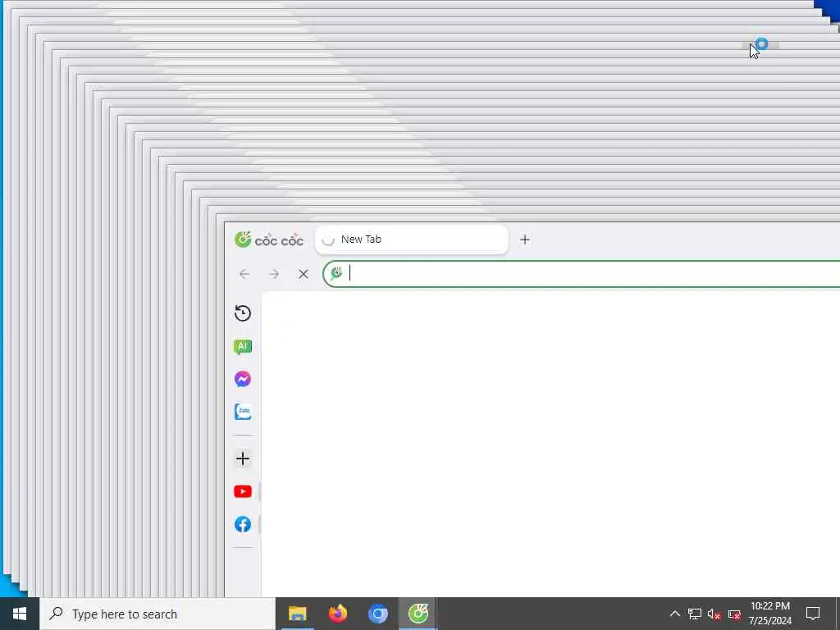Open Zalo in the sidebar

pyautogui.click(x=243, y=412)
